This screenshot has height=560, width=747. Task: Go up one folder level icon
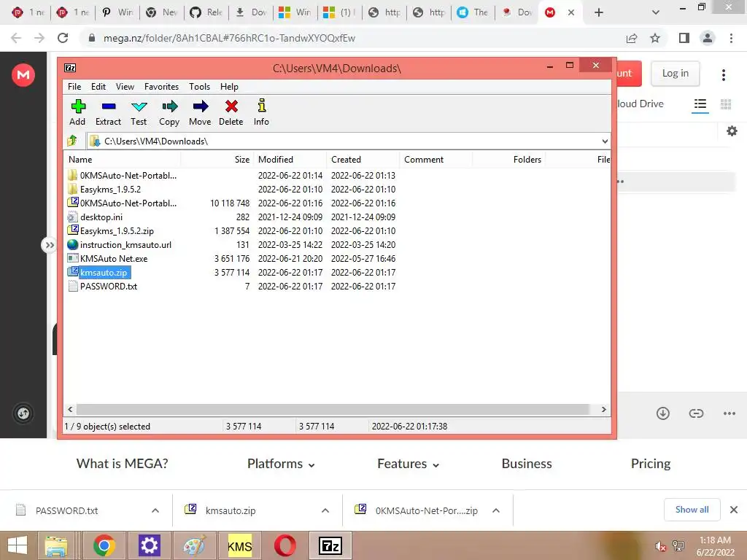tap(72, 141)
